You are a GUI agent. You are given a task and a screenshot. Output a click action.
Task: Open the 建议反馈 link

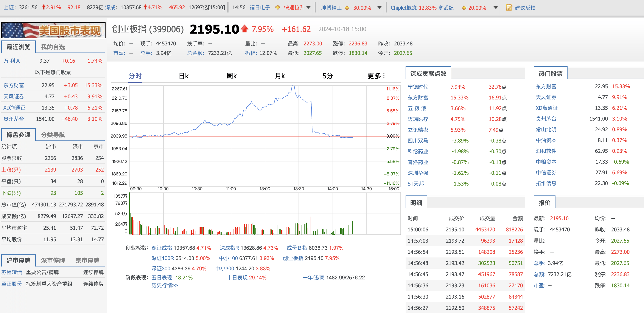click(525, 8)
